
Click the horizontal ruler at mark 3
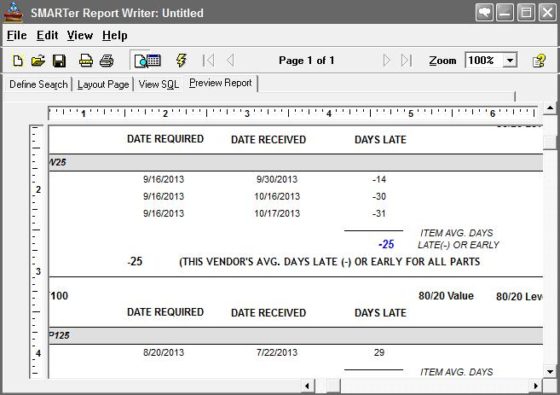(247, 114)
